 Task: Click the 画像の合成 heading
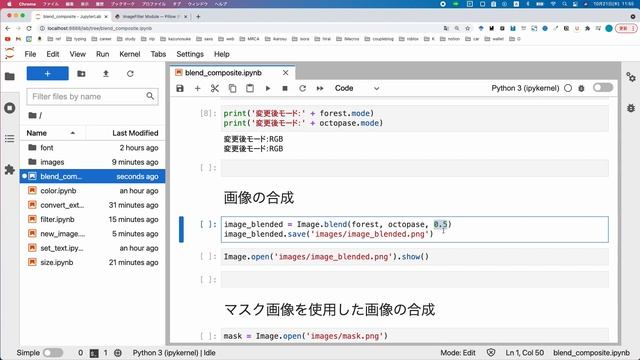point(259,198)
